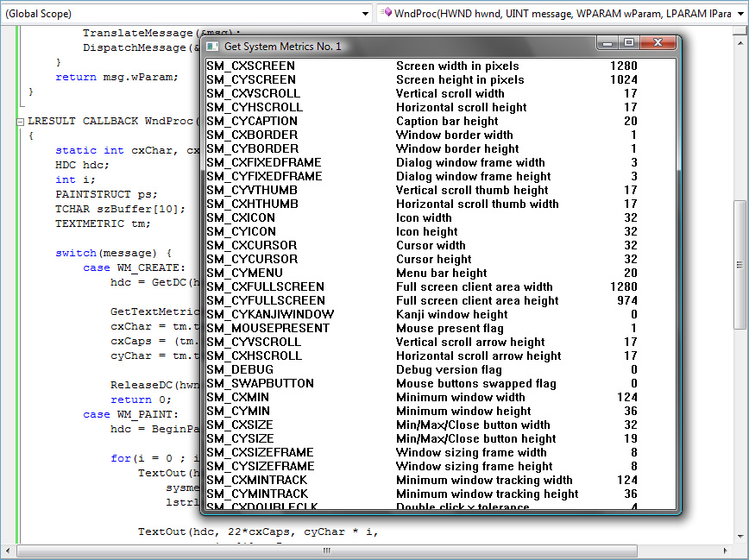This screenshot has height=560, width=749.
Task: Click SM_CXFULLSCREEN label
Action: click(265, 286)
